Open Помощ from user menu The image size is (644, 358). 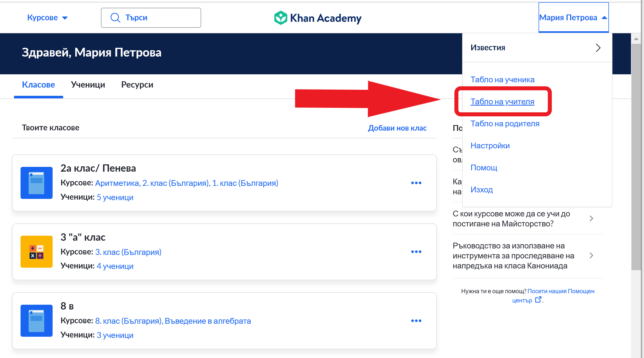click(x=484, y=168)
